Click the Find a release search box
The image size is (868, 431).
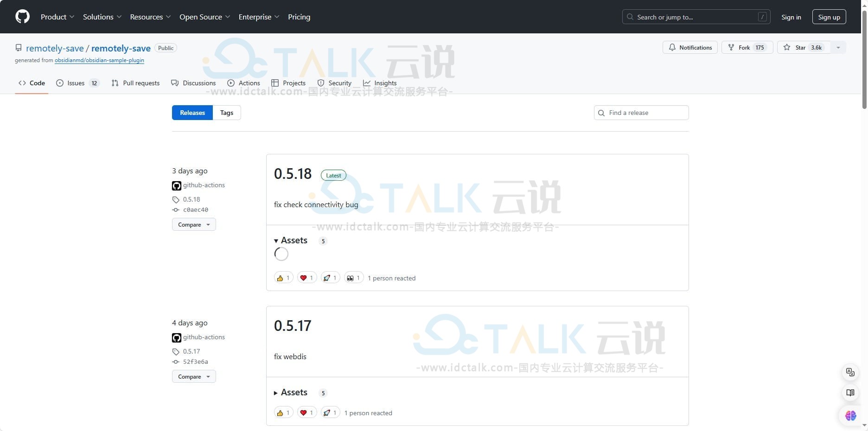(641, 113)
